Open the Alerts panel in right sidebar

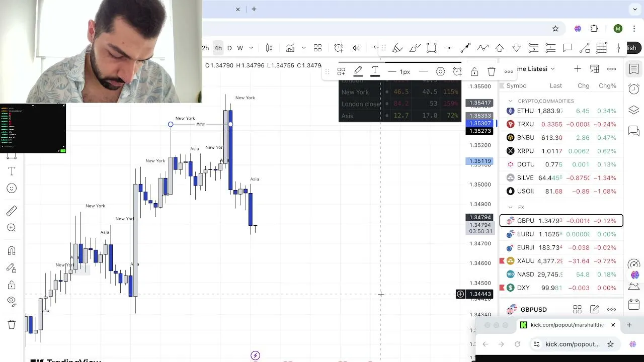click(x=634, y=89)
